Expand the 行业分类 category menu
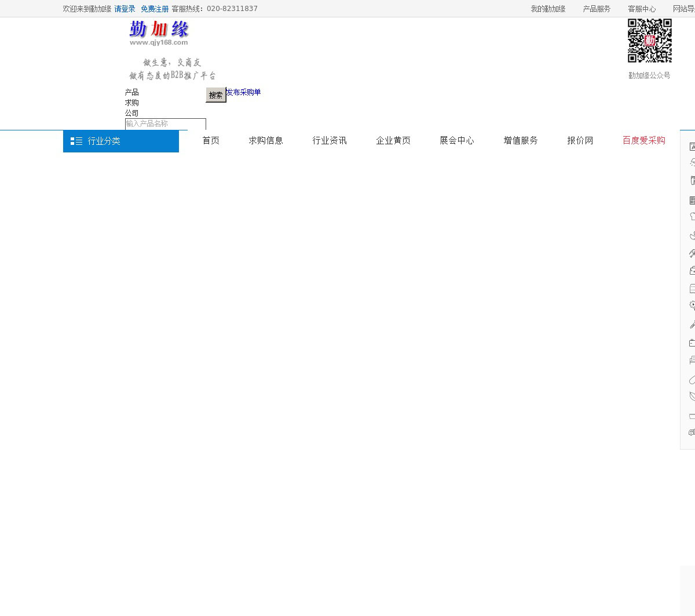Image resolution: width=695 pixels, height=616 pixels. (x=104, y=141)
